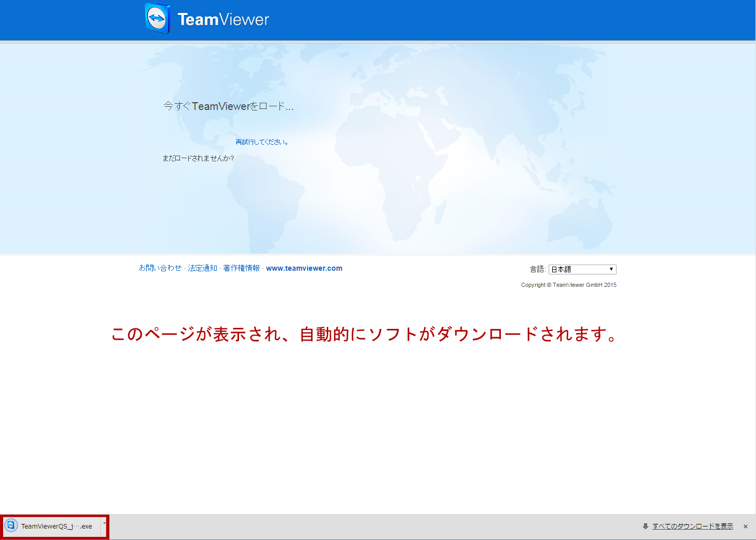The height and width of the screenshot is (540, 756).
Task: Close the downloads bar with the X
Action: 746,527
